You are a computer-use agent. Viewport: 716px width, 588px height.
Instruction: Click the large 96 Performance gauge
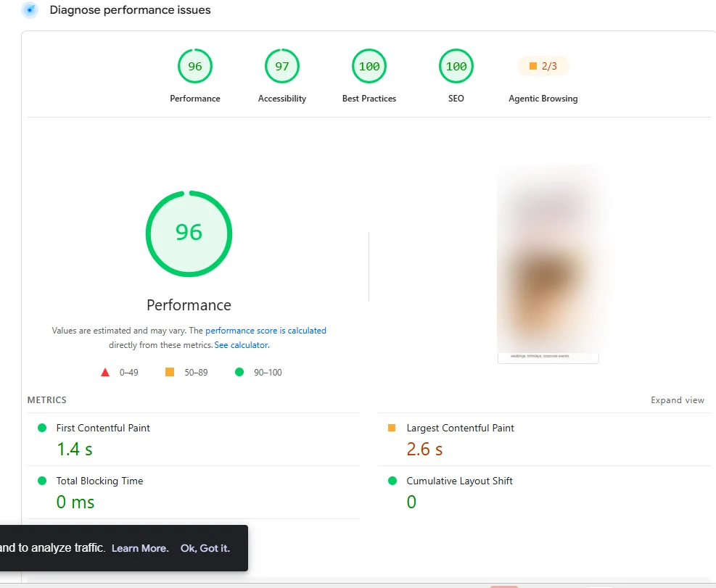[189, 233]
